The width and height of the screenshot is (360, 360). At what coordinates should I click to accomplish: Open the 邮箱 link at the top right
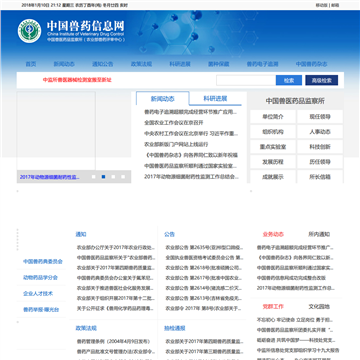[x=335, y=5]
